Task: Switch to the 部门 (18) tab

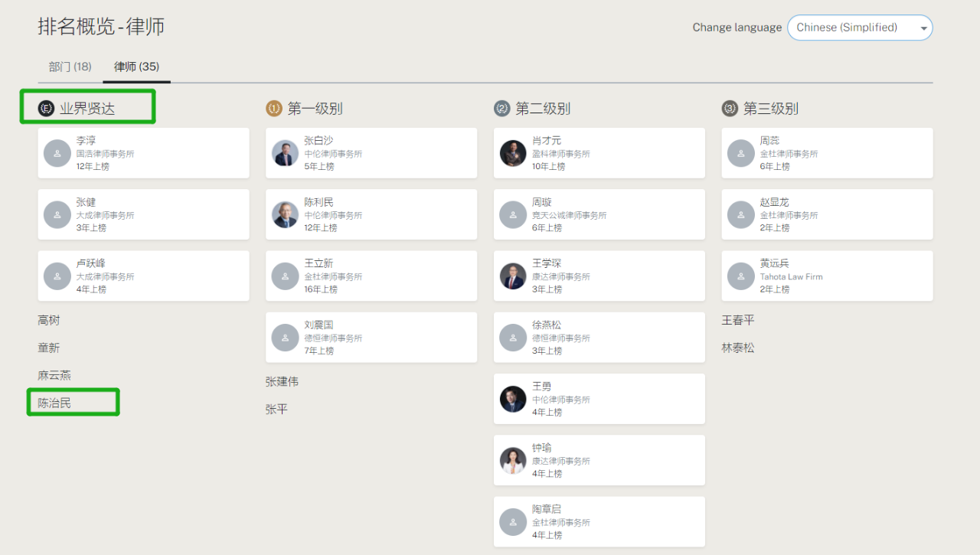Action: tap(70, 67)
